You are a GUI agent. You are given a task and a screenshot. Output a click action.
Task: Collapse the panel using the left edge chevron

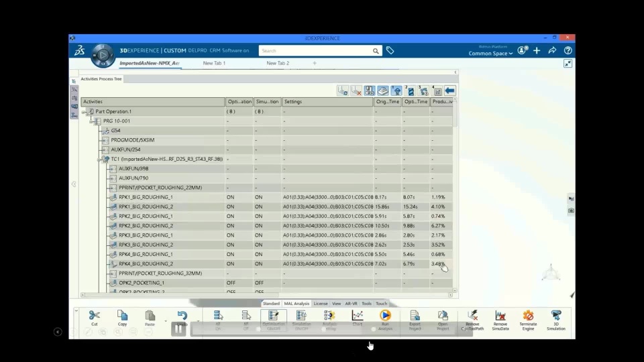(x=74, y=184)
